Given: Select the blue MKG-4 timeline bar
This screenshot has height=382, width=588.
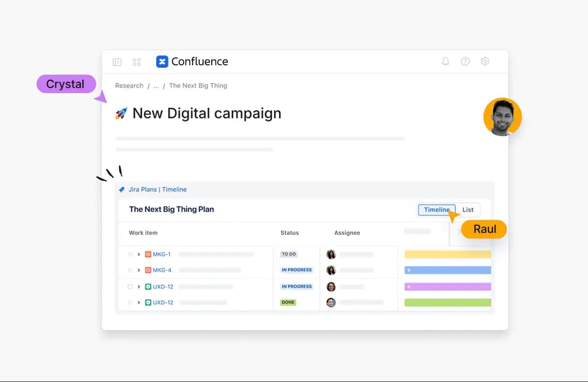Looking at the screenshot, I should pos(448,270).
